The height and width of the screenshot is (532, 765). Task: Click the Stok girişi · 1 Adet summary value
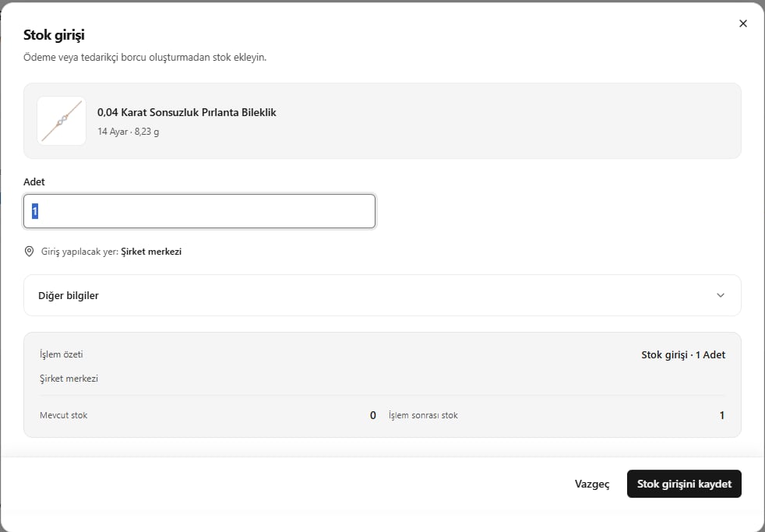coord(683,355)
